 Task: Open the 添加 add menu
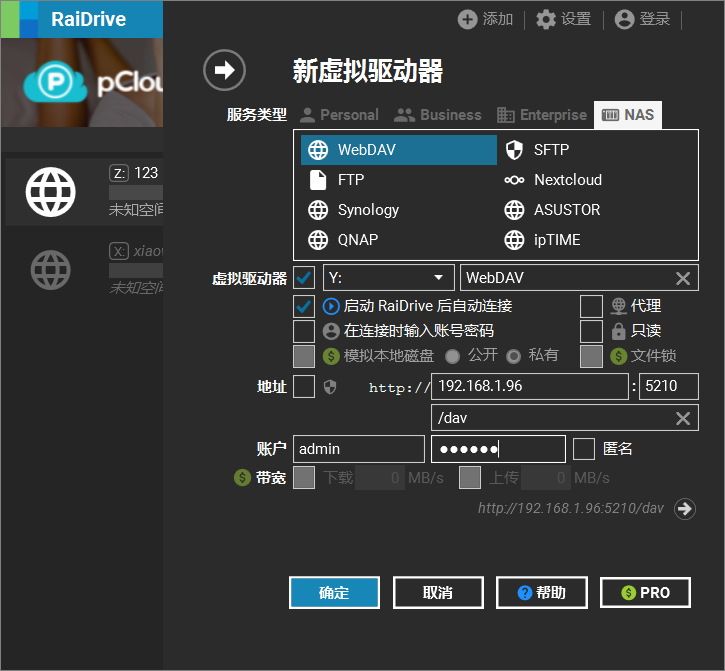[485, 19]
